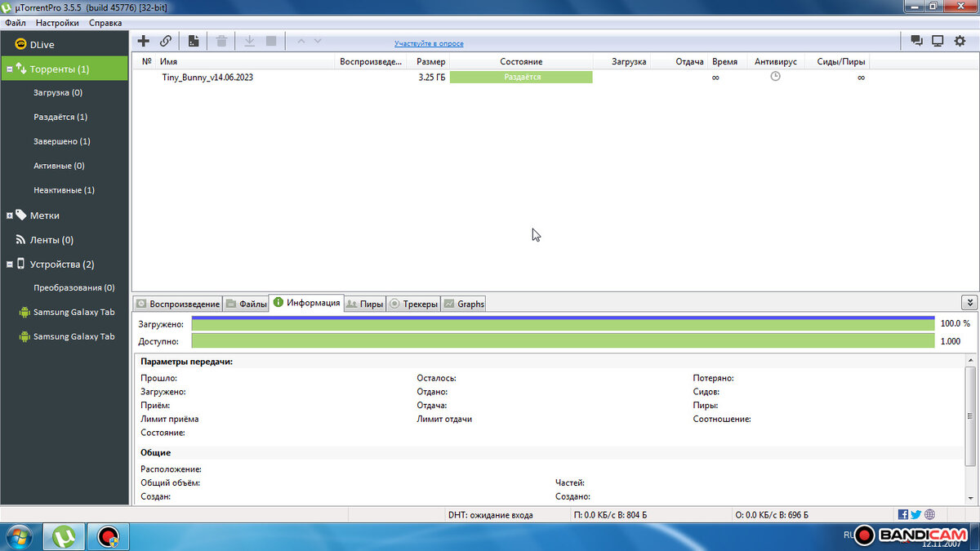The width and height of the screenshot is (980, 551).
Task: Move torrent up in queue
Action: coord(301,41)
